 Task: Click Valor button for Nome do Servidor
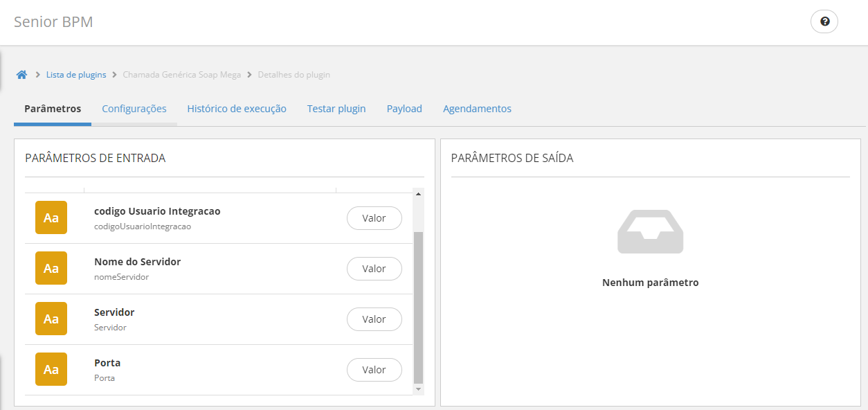374,268
